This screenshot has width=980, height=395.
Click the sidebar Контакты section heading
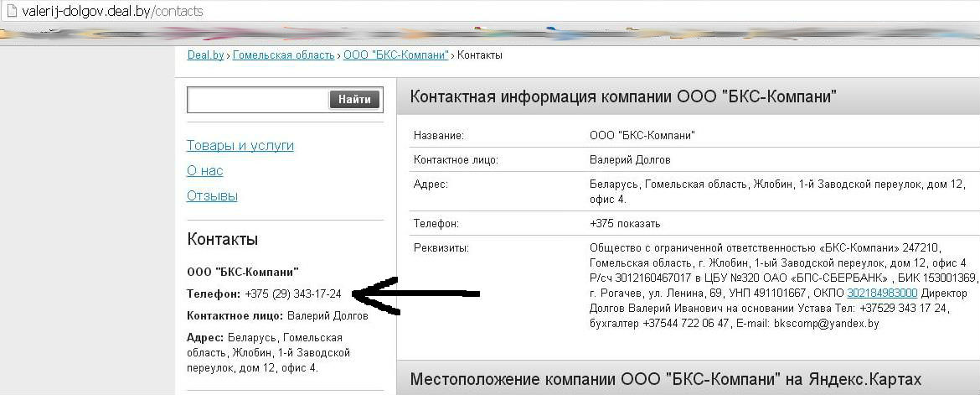pyautogui.click(x=223, y=240)
